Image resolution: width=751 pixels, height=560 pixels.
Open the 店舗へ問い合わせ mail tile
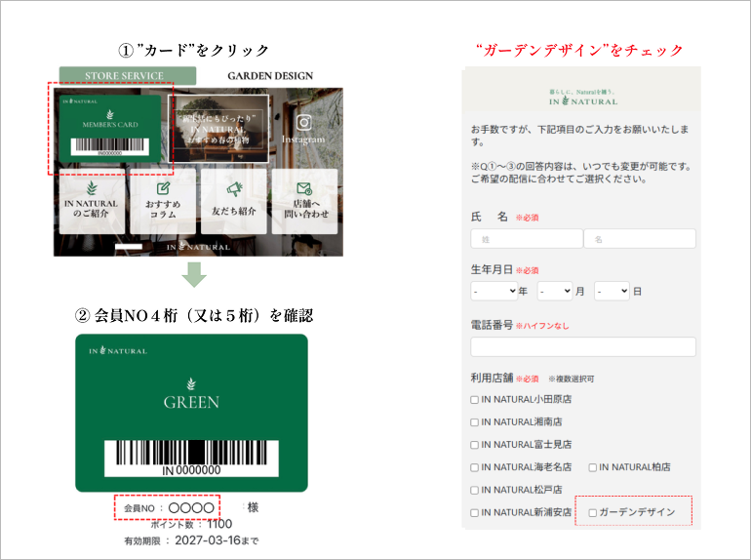304,201
